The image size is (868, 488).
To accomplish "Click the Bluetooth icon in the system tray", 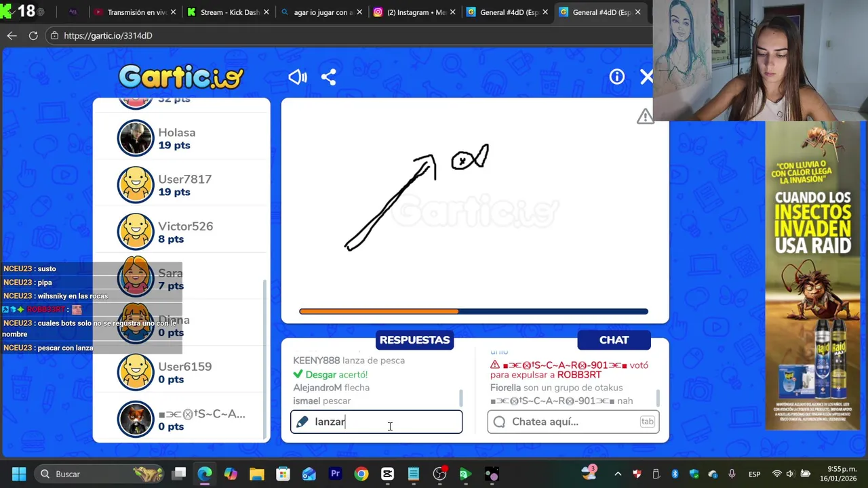I will tap(675, 474).
